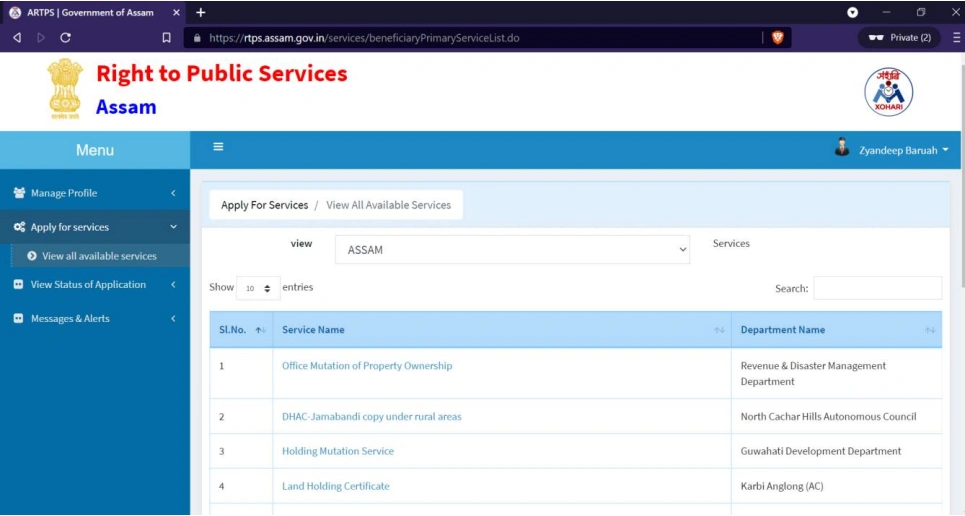The image size is (965, 516).
Task: Open View all available services
Action: tap(99, 256)
